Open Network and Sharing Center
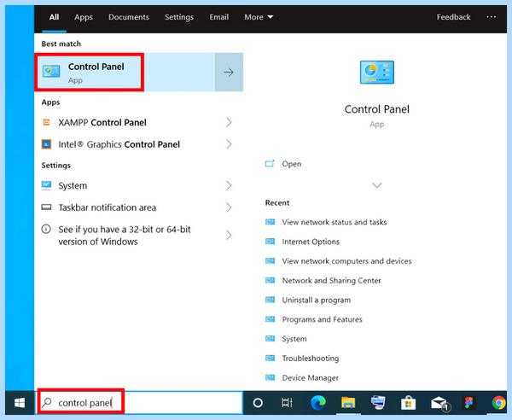The width and height of the screenshot is (512, 420). 331,281
